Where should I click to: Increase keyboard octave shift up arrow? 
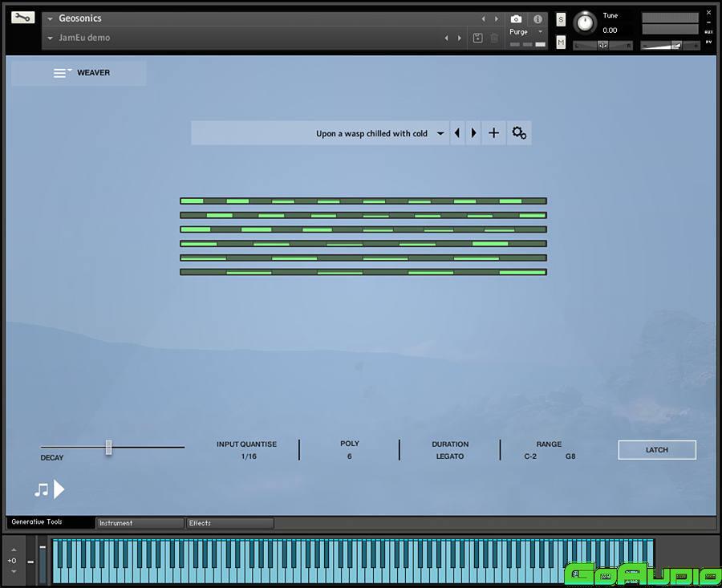(14, 549)
